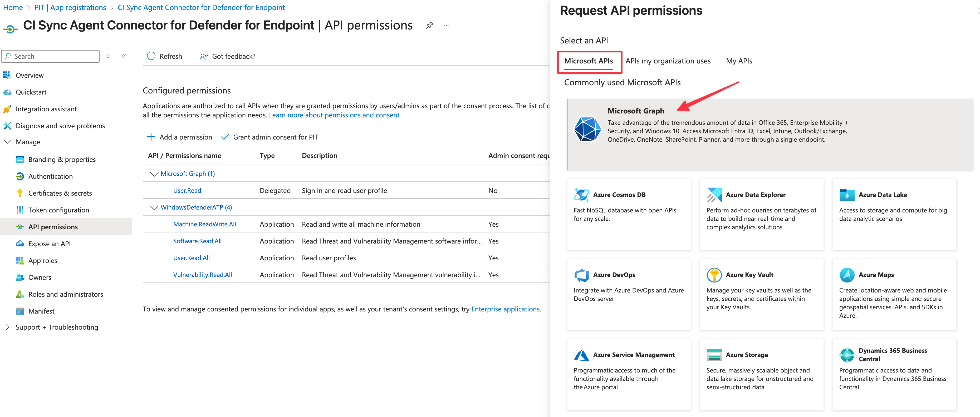
Task: Click the Got feedback person icon
Action: (x=204, y=56)
